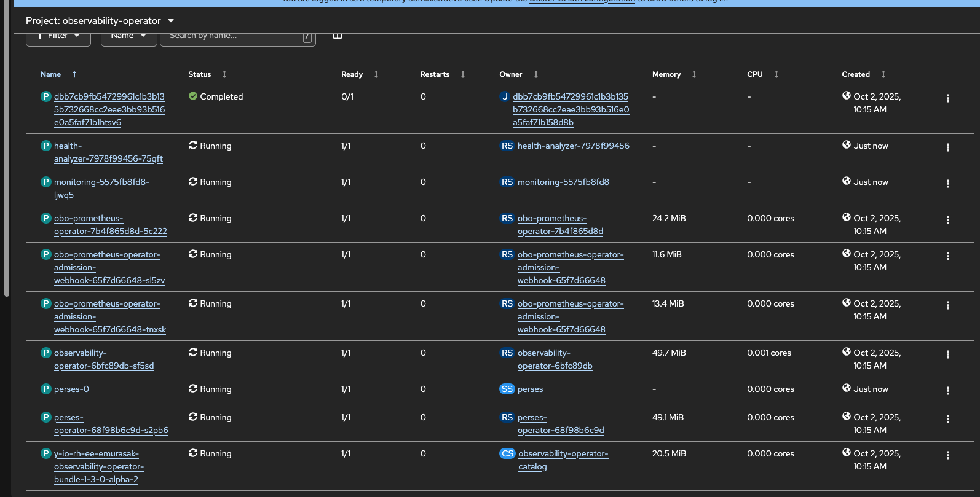
Task: Click the left navigation vertical scrollbar
Action: (7, 147)
